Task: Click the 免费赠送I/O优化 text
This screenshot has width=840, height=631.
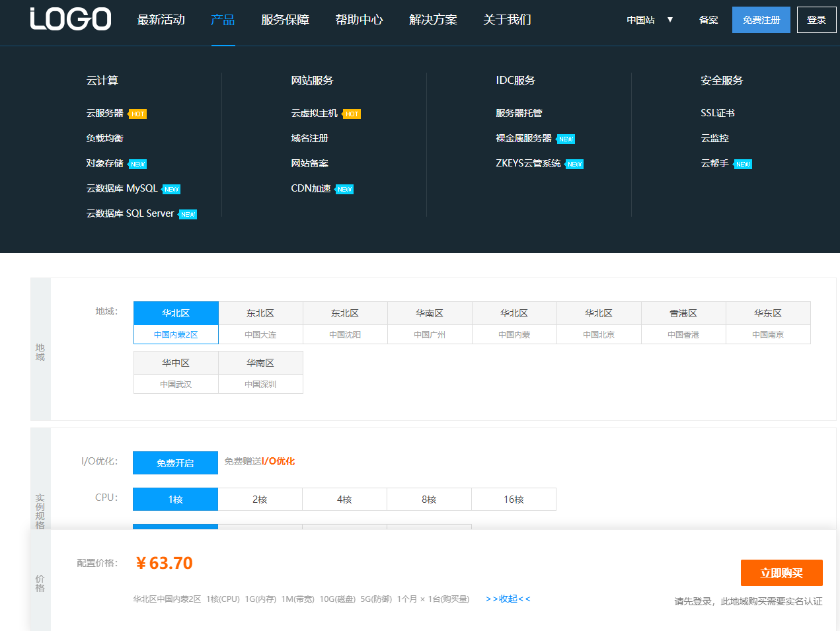Action: coord(259,461)
